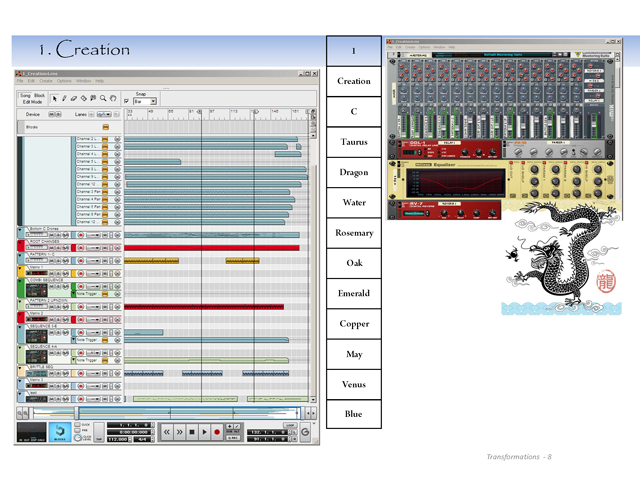Image resolution: width=640 pixels, height=480 pixels.
Task: Open Create menu in sequencer window
Action: pos(46,81)
